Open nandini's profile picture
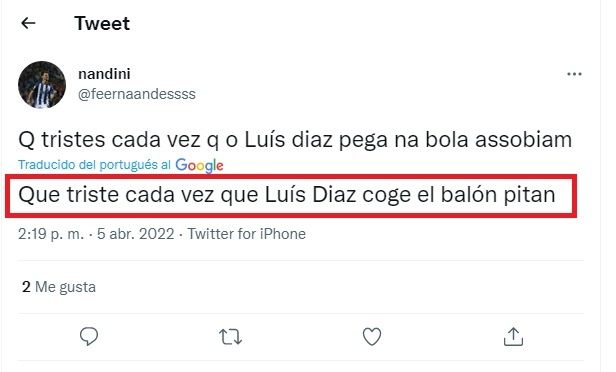The image size is (616, 372). (x=42, y=84)
